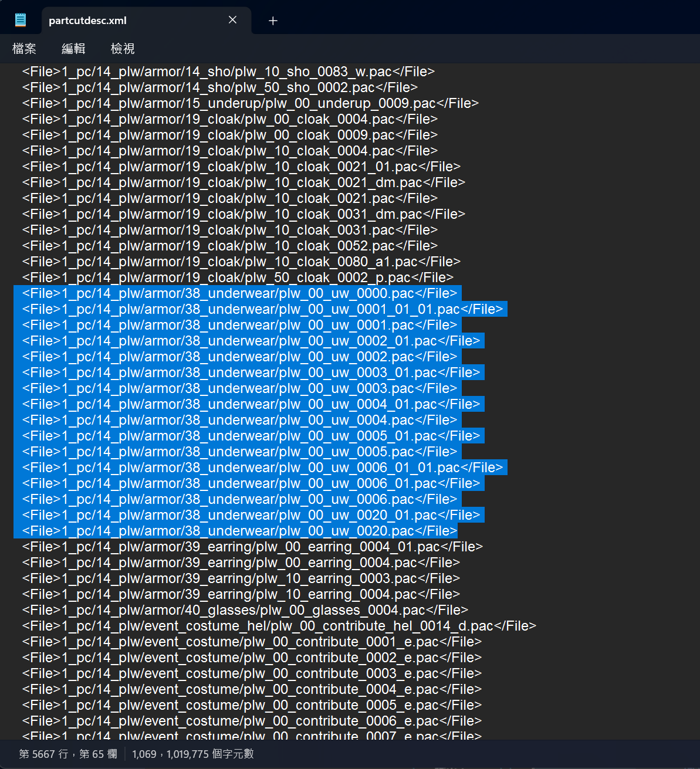Viewport: 700px width, 769px height.
Task: Open a new tab with the plus button
Action: 273,21
